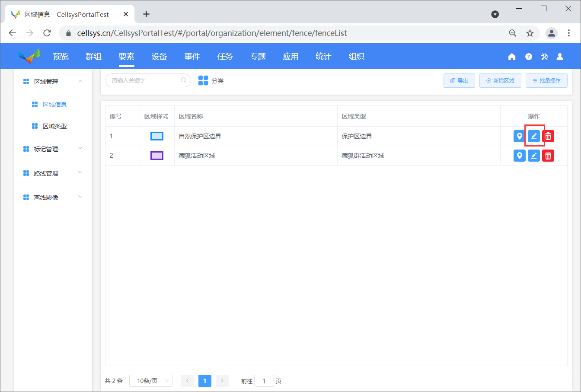Focus the 请输入关键字 search field
This screenshot has width=581, height=392.
pos(148,80)
